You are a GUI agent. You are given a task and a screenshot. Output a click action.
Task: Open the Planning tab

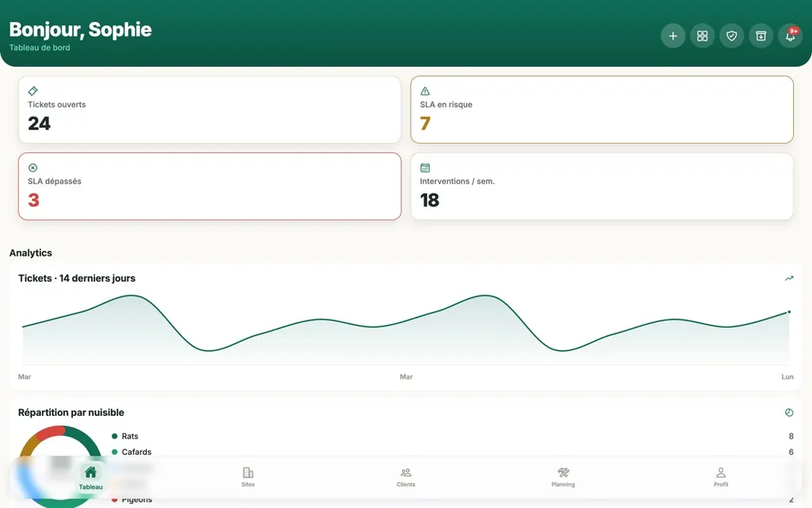(563, 477)
